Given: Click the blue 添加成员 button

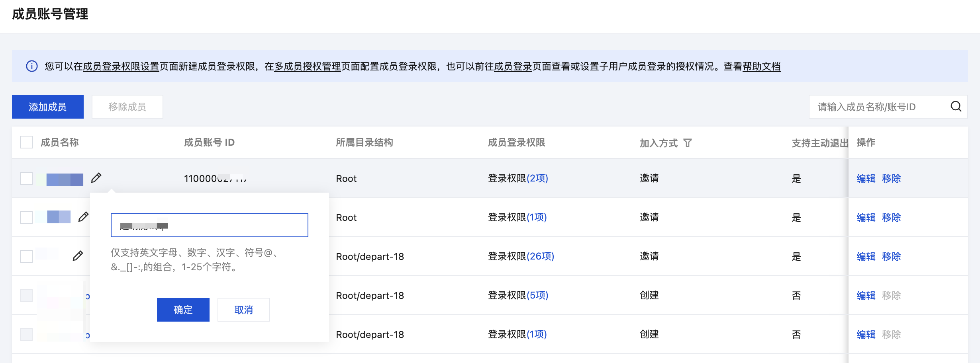Looking at the screenshot, I should tap(48, 107).
